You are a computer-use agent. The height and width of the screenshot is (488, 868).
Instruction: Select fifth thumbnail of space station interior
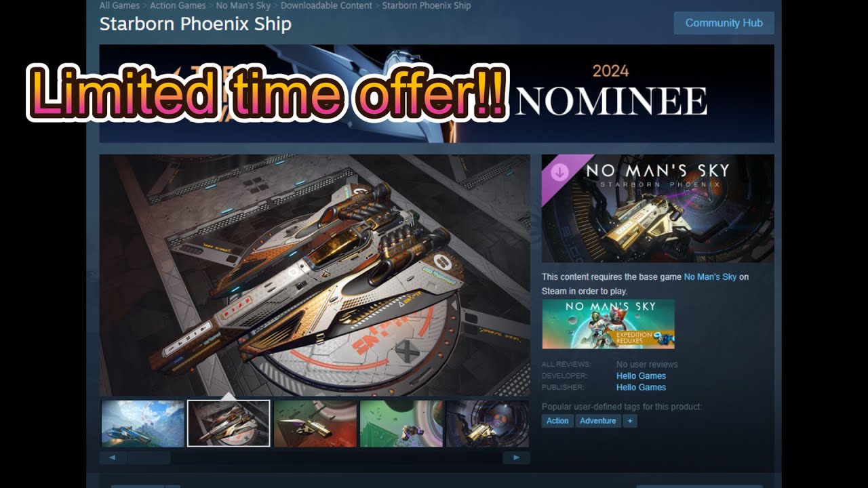[x=488, y=424]
